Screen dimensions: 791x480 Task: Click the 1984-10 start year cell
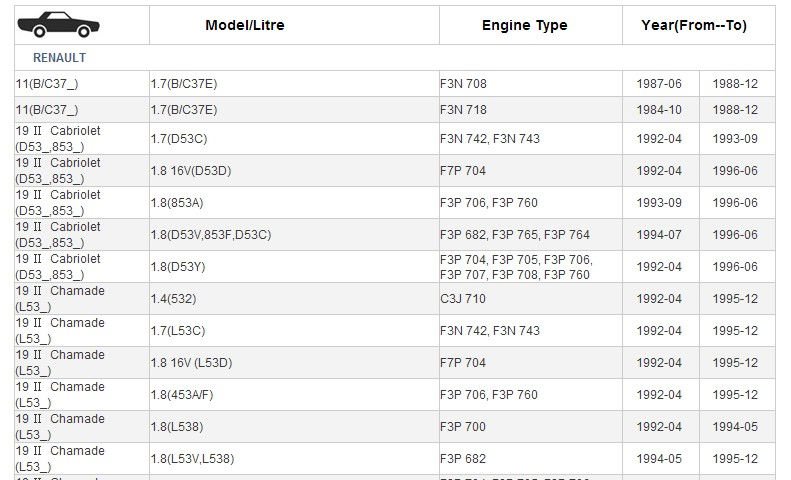[659, 110]
